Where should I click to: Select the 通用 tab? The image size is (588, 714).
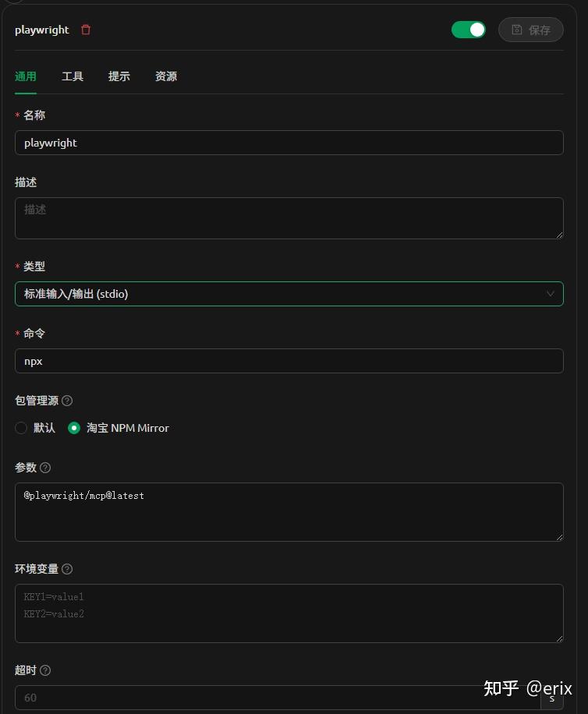point(26,76)
